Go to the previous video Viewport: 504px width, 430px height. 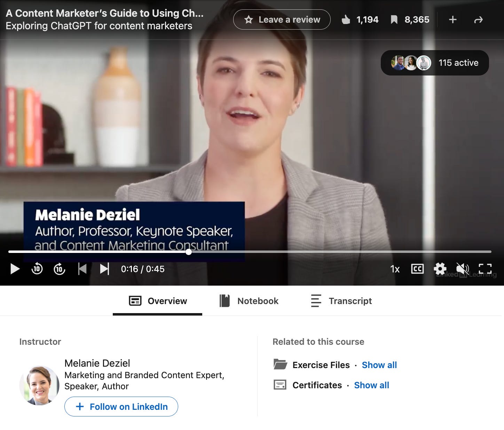(x=82, y=269)
